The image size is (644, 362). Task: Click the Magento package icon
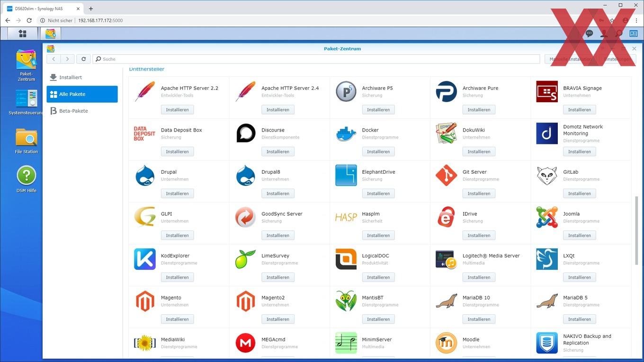[145, 301]
